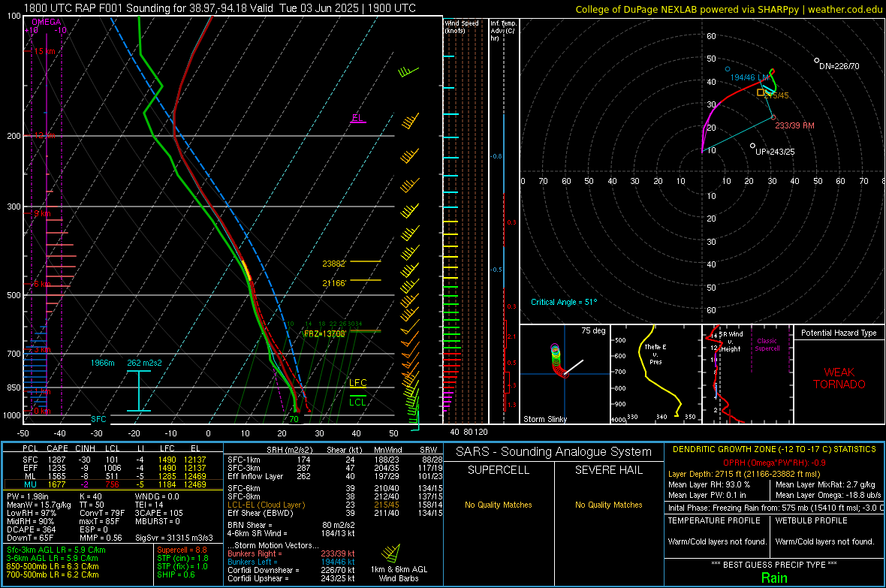
Task: Click the Bunkers Left storm motion line
Action: coord(291,562)
